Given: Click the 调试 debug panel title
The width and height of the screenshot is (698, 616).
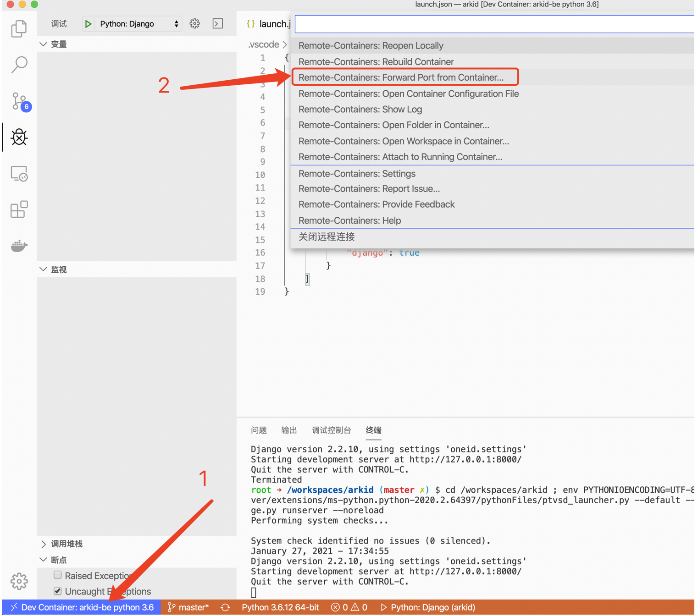Looking at the screenshot, I should (x=59, y=24).
